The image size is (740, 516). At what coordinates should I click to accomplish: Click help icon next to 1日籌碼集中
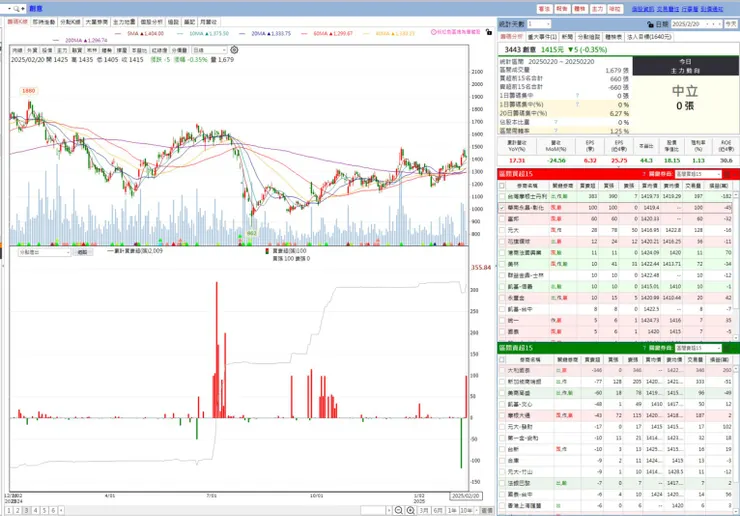pyautogui.click(x=577, y=95)
